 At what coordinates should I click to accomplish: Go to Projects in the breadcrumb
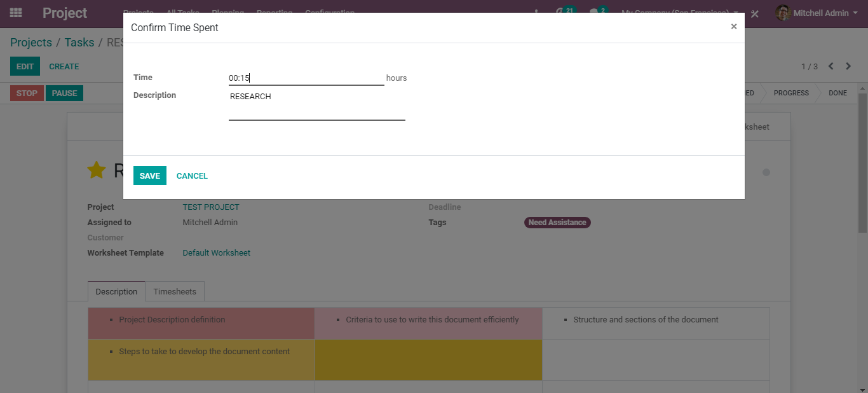pos(31,43)
